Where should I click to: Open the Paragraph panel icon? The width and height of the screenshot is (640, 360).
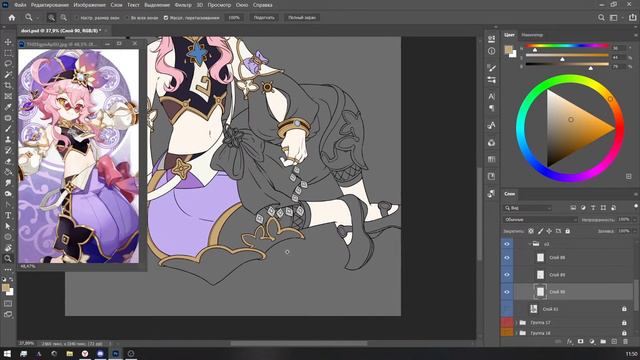pos(491,108)
